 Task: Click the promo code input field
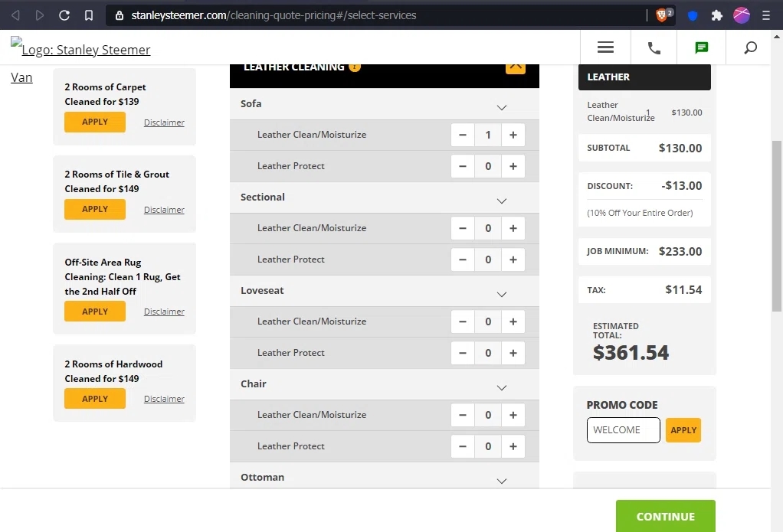coord(623,430)
